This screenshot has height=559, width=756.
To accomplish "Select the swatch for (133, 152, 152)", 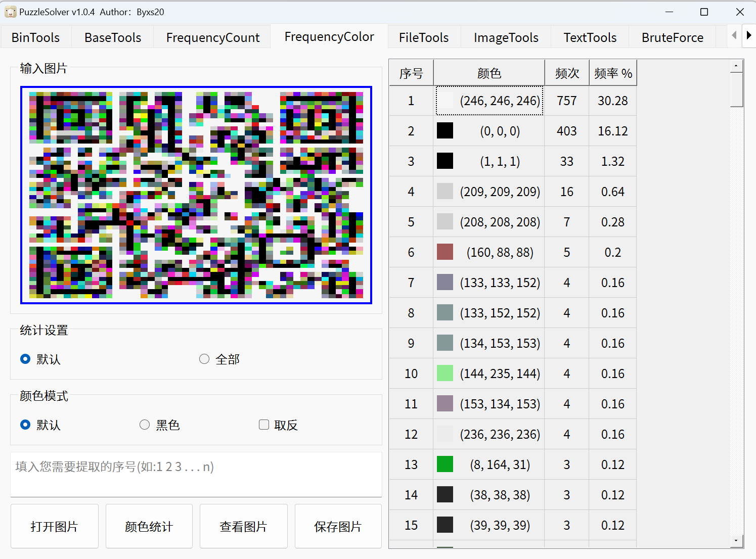I will tap(445, 313).
